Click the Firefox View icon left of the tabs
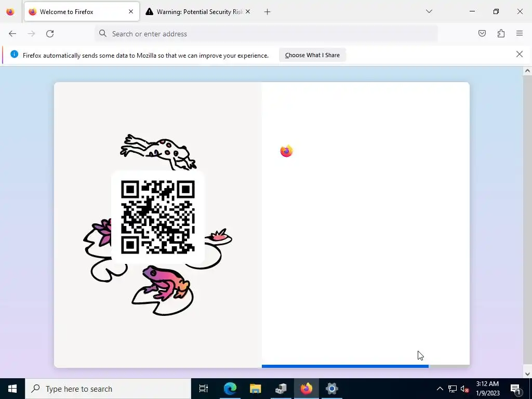The image size is (532, 399). [10, 12]
